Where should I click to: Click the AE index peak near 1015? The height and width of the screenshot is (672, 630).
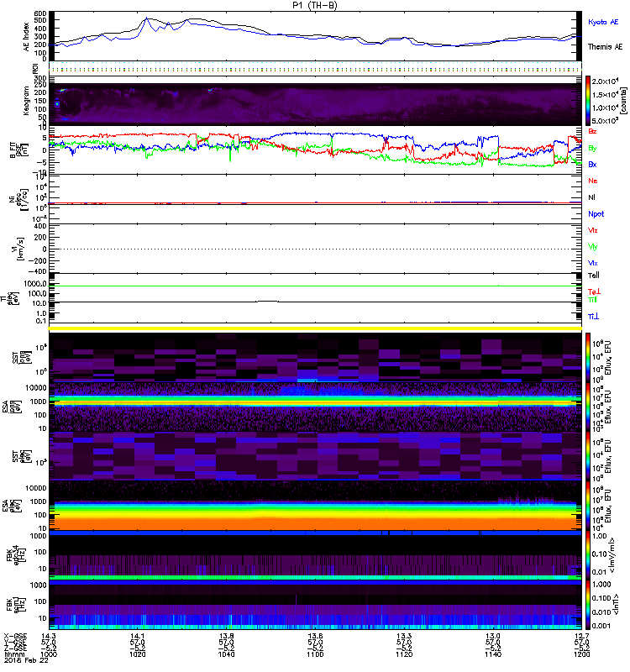148,18
